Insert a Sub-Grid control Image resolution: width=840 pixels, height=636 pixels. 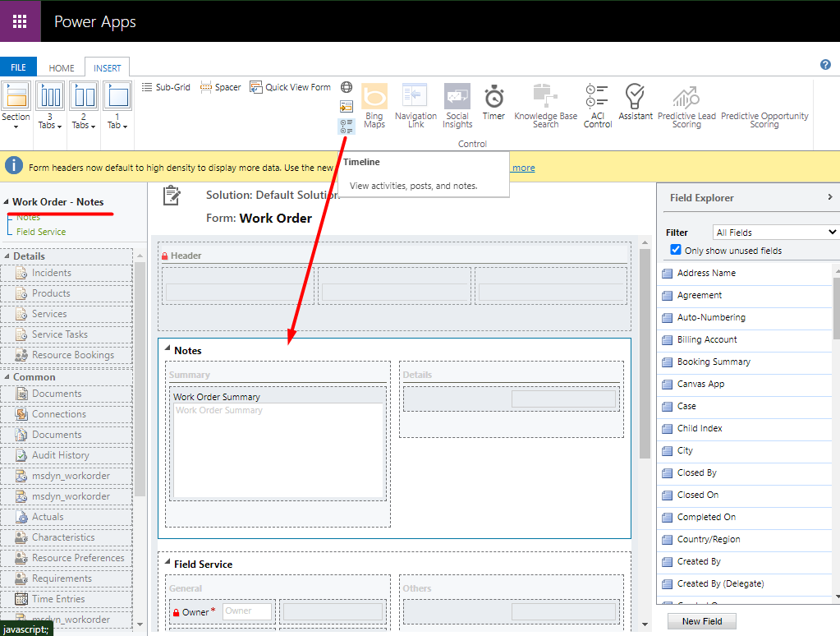pos(166,87)
